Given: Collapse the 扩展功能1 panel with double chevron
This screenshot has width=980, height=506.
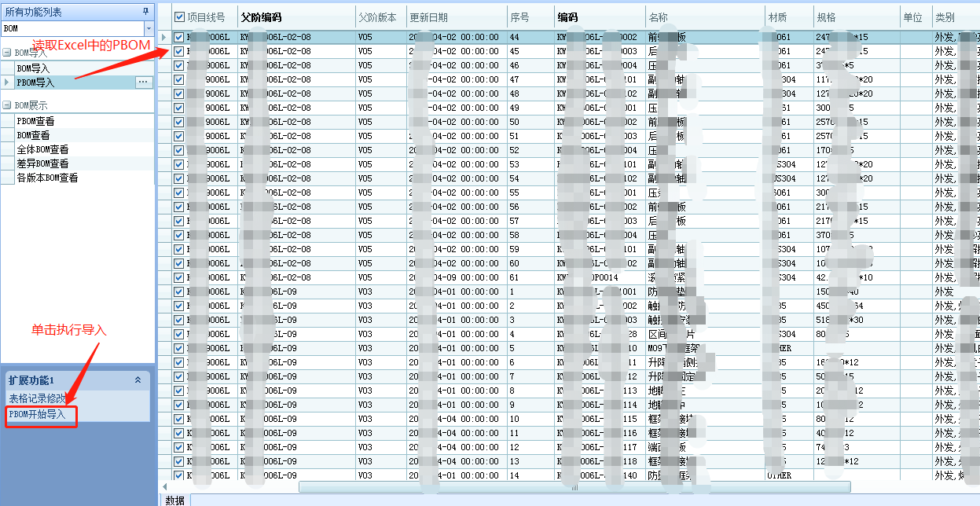Looking at the screenshot, I should pos(138,379).
